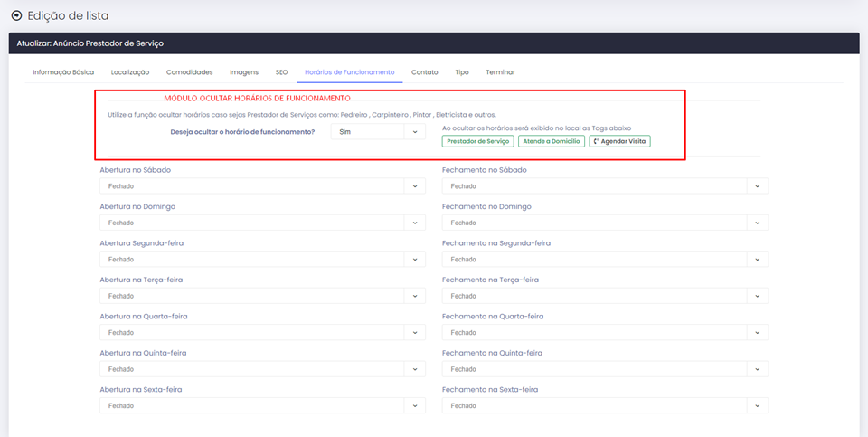Select the SEO tab

tap(281, 72)
